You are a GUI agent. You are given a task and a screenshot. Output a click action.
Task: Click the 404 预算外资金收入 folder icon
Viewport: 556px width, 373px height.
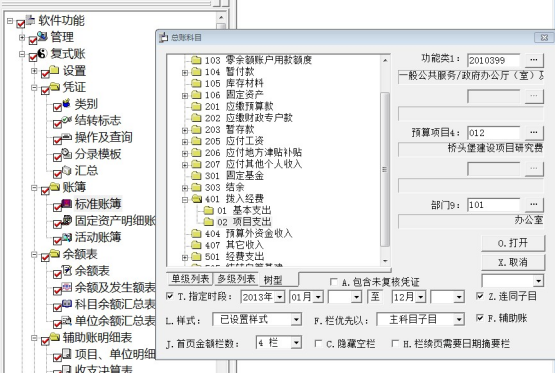196,233
